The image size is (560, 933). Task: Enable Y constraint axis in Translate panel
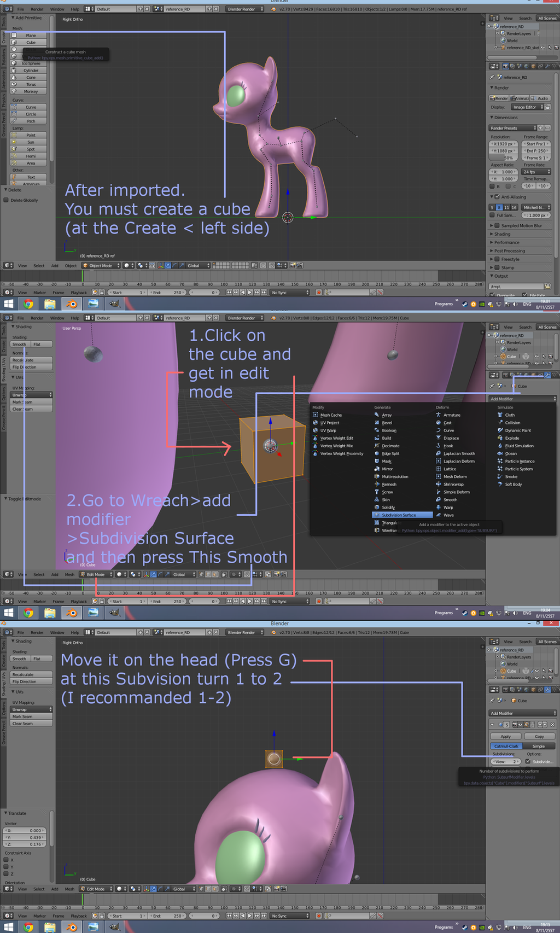click(6, 867)
